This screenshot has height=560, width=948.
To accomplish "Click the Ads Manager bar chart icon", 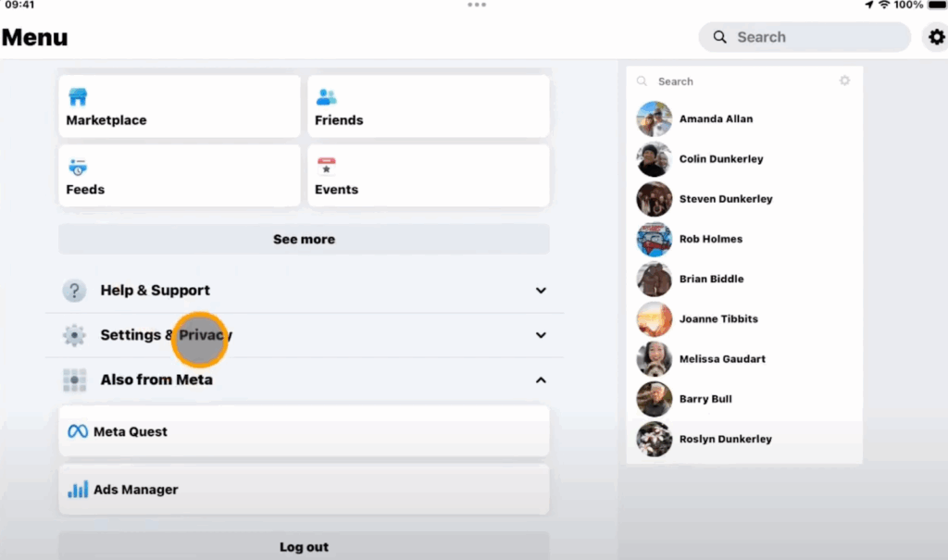I will 78,490.
